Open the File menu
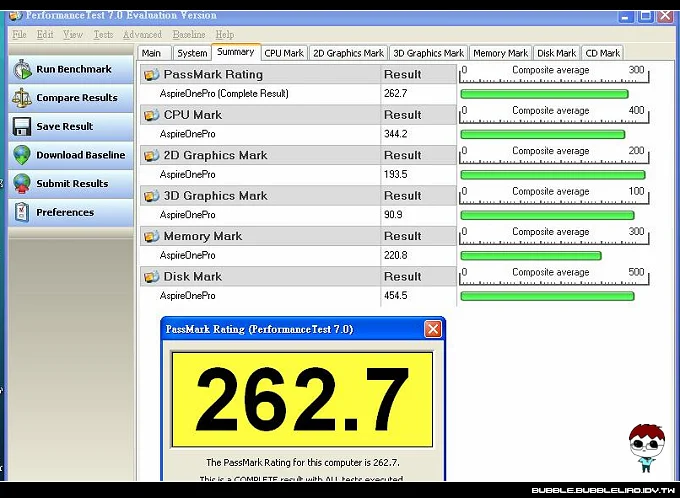This screenshot has width=680, height=498. (x=20, y=34)
